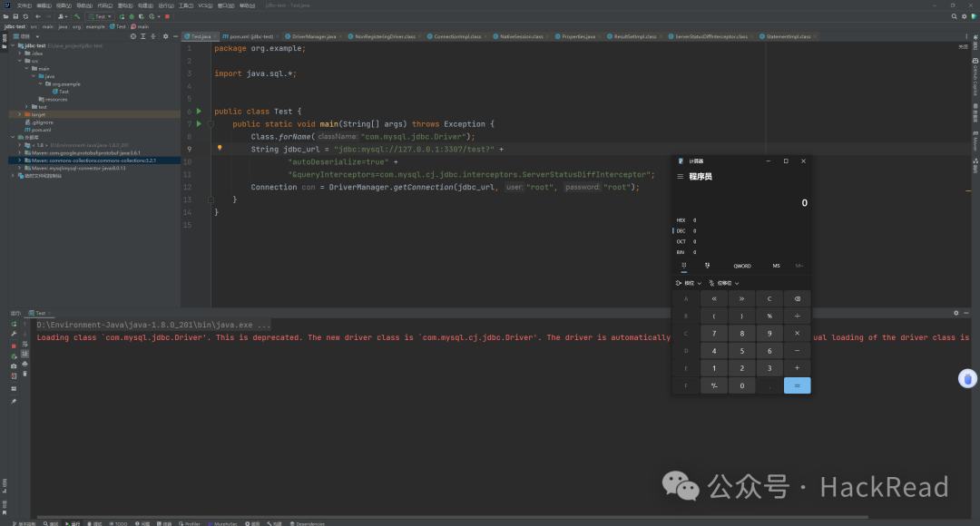Click the print icon in Run panel

click(25, 364)
